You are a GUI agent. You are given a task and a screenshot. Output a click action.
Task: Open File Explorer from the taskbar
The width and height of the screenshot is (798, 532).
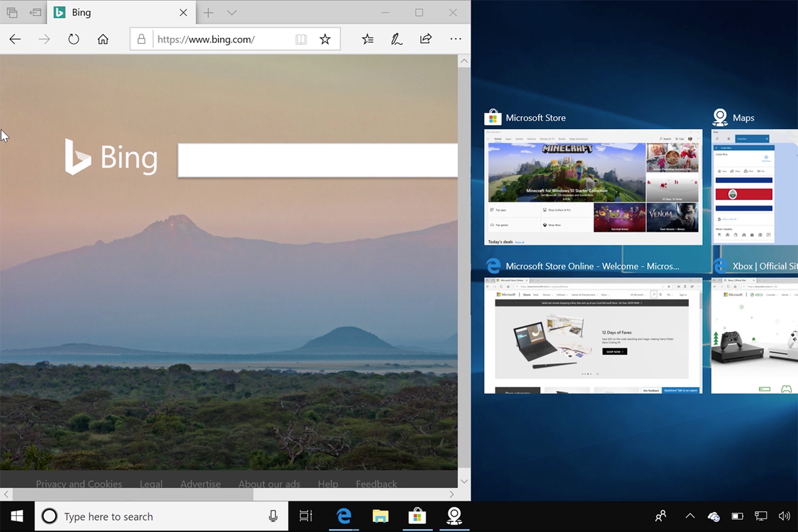pos(380,517)
